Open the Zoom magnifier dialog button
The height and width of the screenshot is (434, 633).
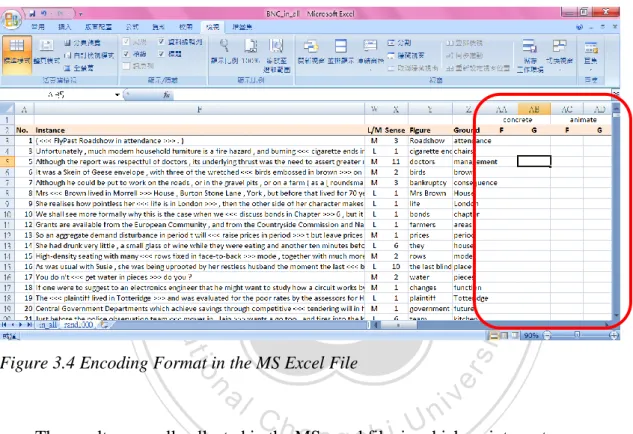(x=224, y=52)
